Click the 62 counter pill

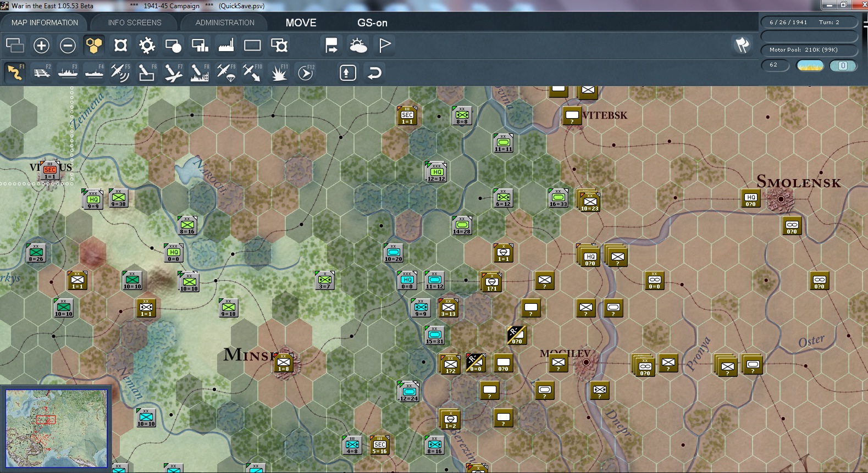click(775, 65)
